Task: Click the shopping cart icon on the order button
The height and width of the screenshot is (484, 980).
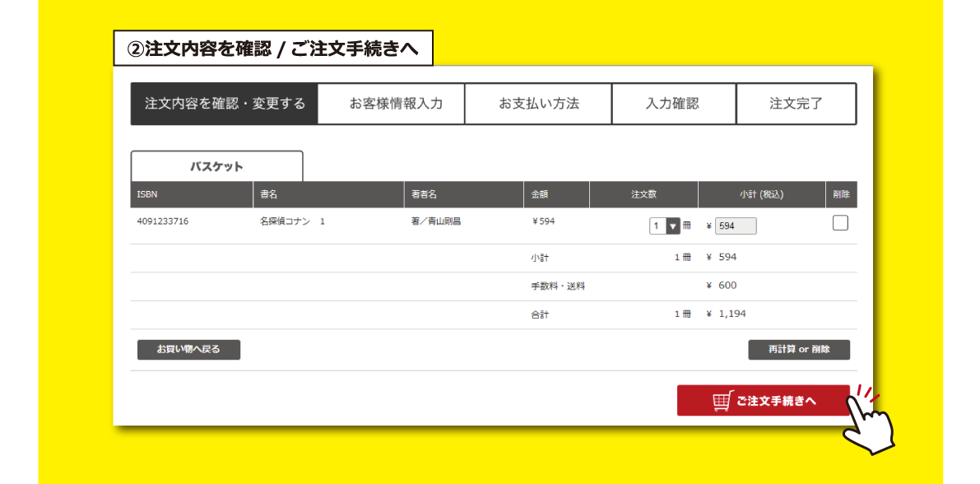Action: tap(721, 401)
